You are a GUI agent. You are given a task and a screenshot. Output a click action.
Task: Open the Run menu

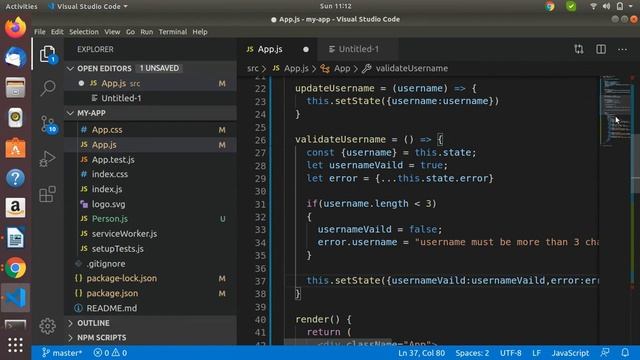pyautogui.click(x=147, y=32)
